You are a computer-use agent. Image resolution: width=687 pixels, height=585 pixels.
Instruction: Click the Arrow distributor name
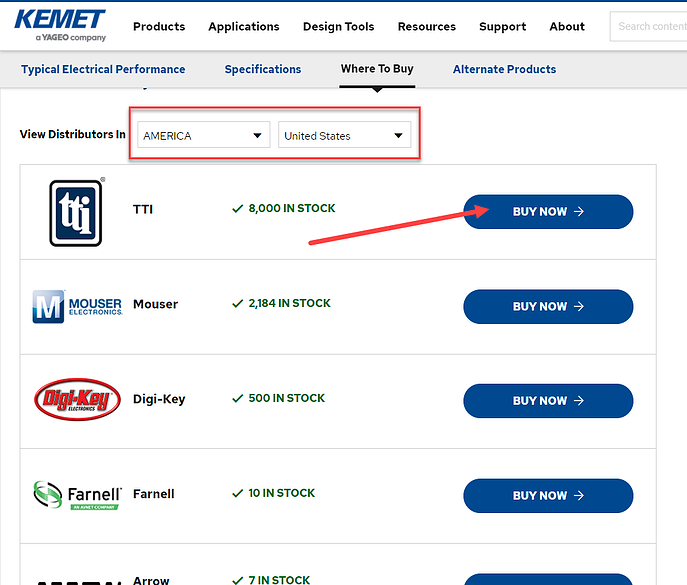(151, 581)
